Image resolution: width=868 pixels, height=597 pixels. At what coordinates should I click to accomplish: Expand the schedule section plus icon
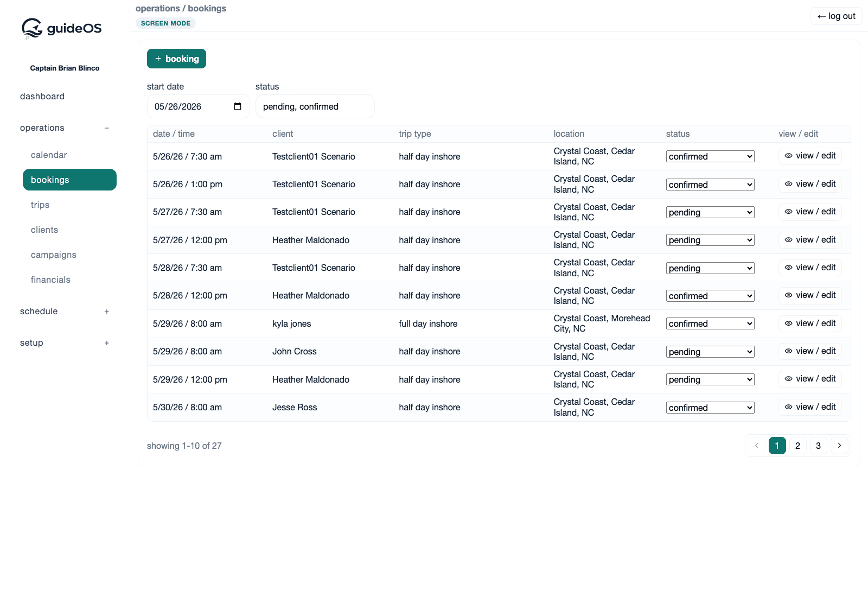(x=107, y=312)
